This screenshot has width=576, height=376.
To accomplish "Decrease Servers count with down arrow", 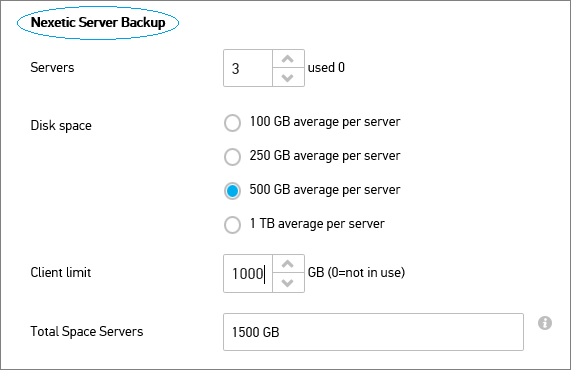I will [288, 77].
